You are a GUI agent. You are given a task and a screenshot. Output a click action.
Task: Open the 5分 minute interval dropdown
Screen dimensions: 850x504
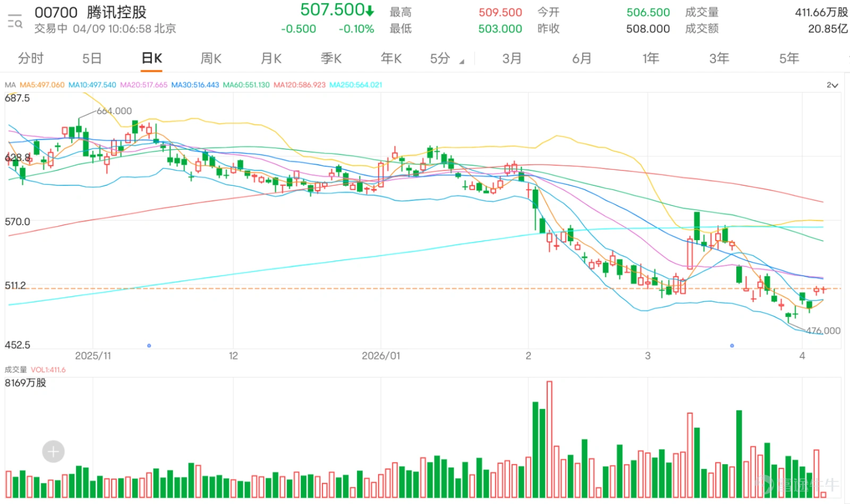[447, 58]
